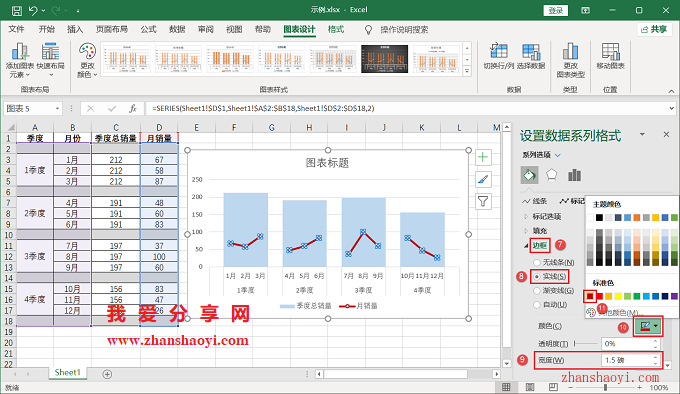
Task: Select Automatic line radio option
Action: click(x=537, y=305)
